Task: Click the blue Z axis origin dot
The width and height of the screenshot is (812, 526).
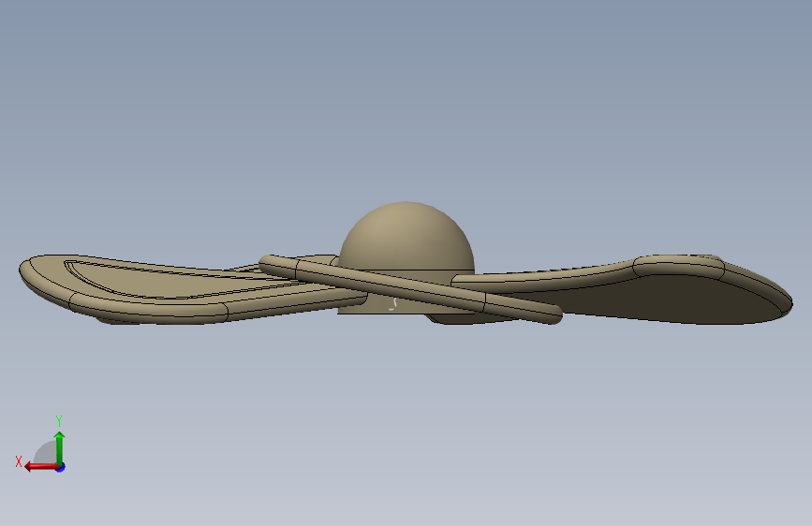Action: [x=61, y=467]
